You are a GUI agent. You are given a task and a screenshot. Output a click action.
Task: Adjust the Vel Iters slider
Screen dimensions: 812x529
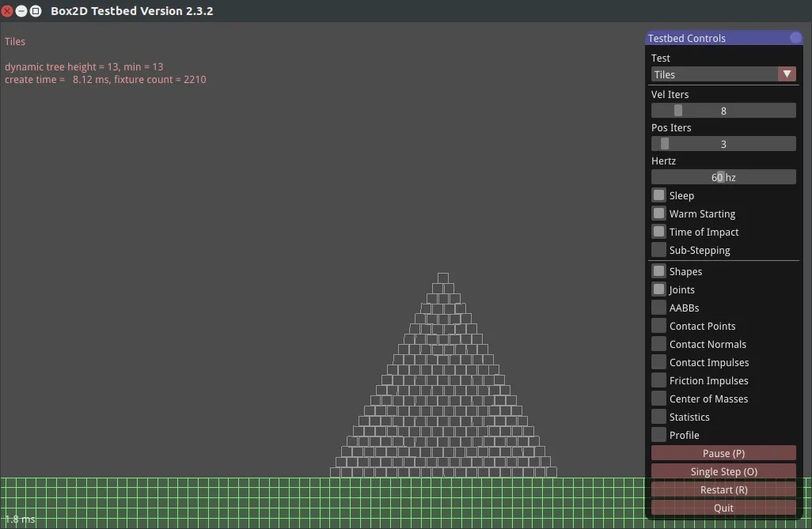click(723, 110)
